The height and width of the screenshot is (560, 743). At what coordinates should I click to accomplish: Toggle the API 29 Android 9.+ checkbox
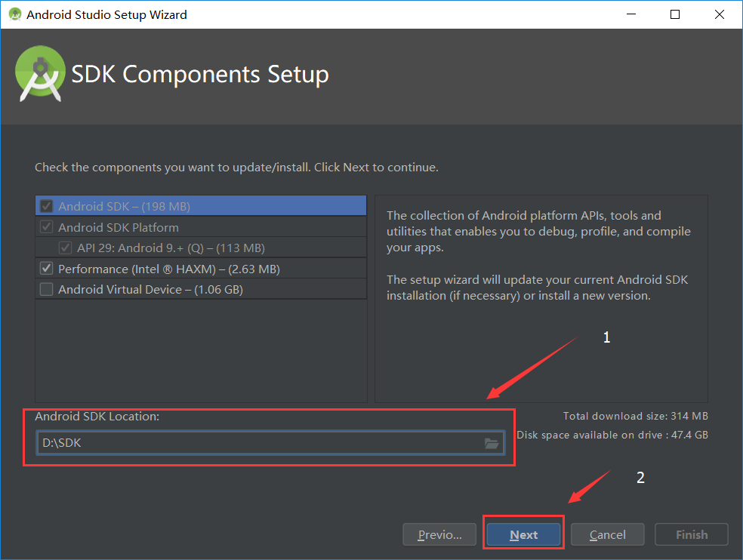pos(66,248)
